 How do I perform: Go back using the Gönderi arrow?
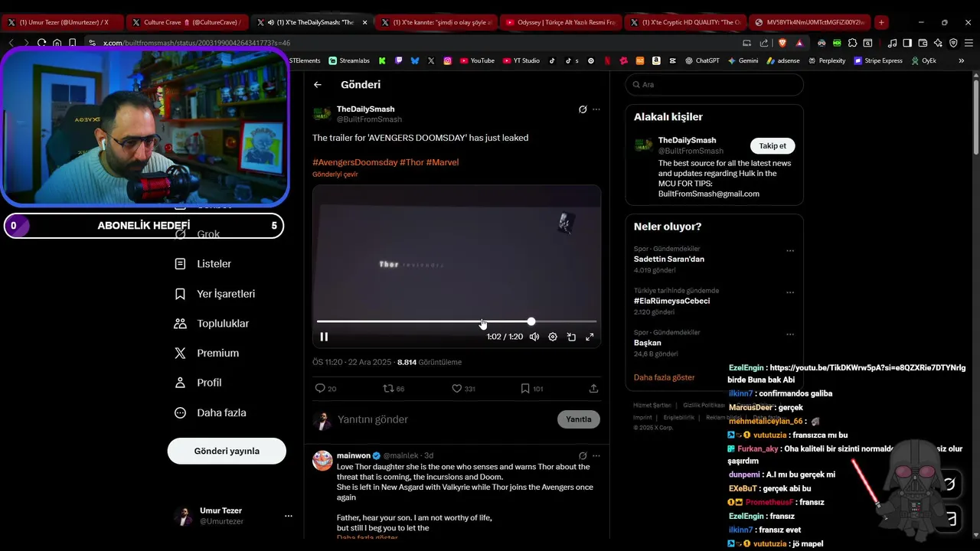tap(318, 85)
